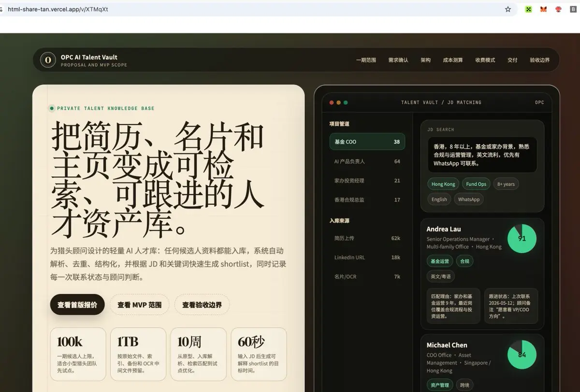580x392 pixels.
Task: Click the 84 match score ring for Michael Chen
Action: pyautogui.click(x=522, y=354)
